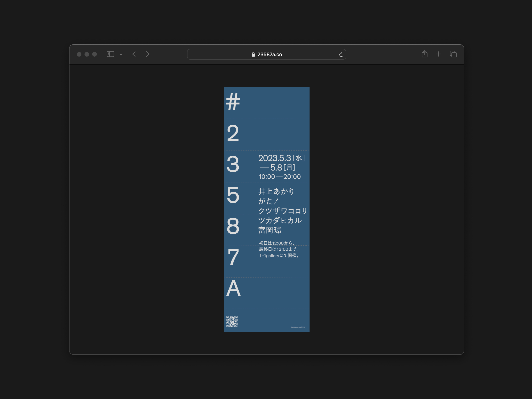532x399 pixels.
Task: Expand the sidebar tab group dropdown chevron
Action: (121, 54)
